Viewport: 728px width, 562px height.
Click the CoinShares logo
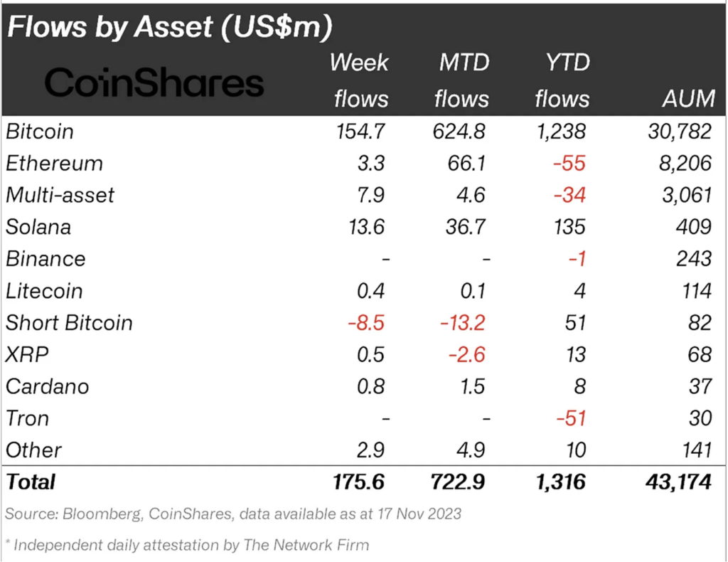click(154, 83)
